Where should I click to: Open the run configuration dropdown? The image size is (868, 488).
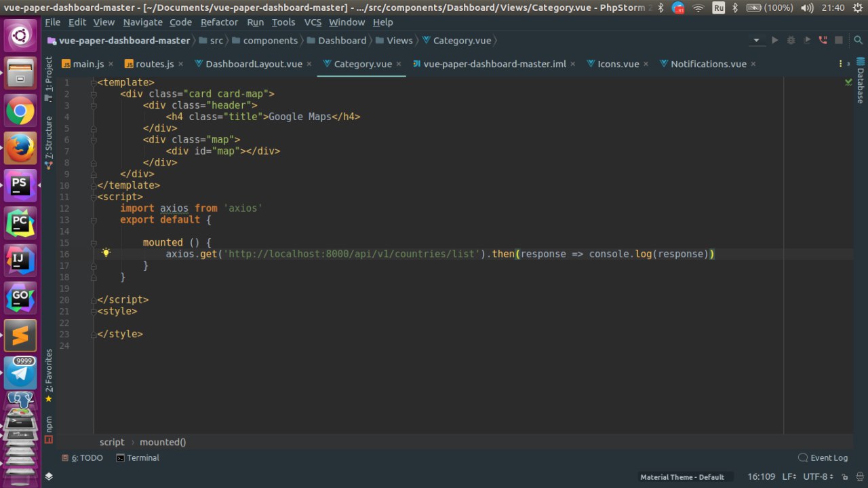[x=757, y=41]
